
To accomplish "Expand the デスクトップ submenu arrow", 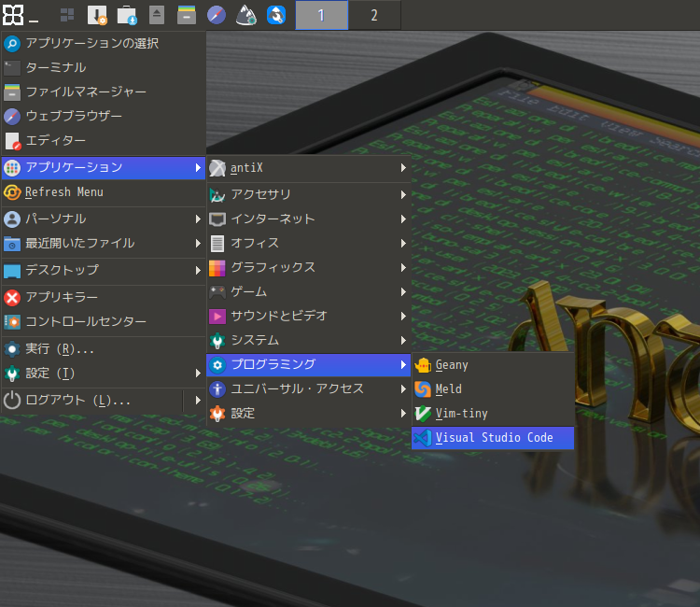I will coord(198,270).
